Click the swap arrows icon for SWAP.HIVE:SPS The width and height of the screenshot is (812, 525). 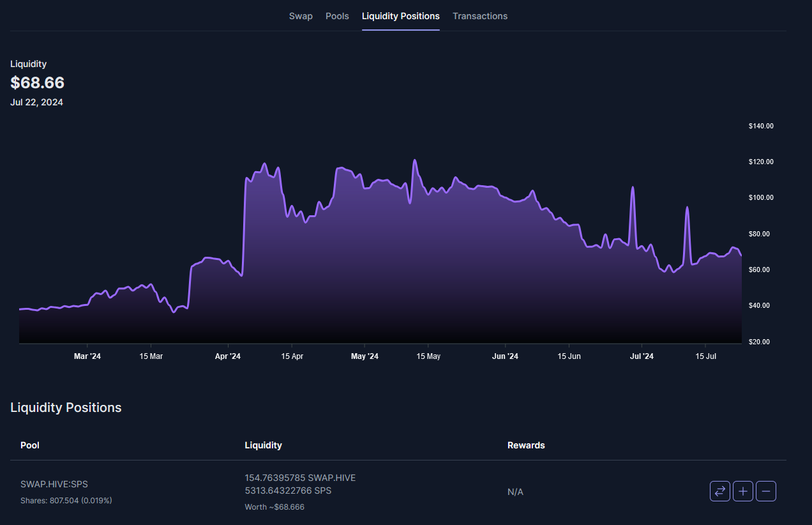(x=720, y=491)
